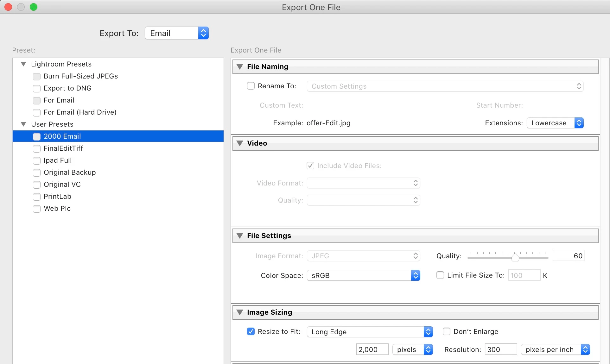Collapse the Lightroom Presets group
The height and width of the screenshot is (364, 610).
pos(23,64)
